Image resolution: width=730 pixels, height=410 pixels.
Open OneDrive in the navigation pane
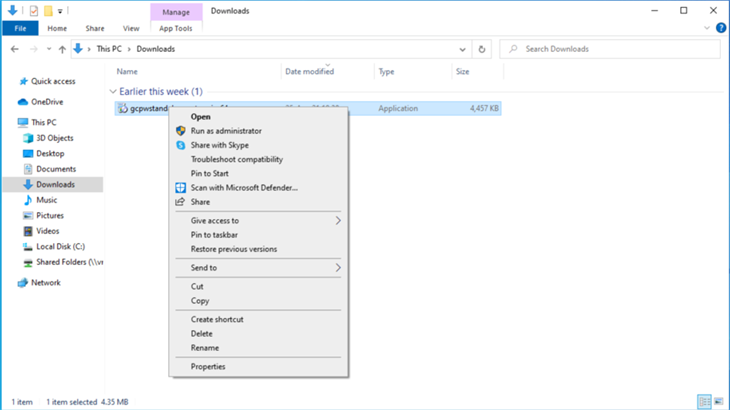pos(46,102)
